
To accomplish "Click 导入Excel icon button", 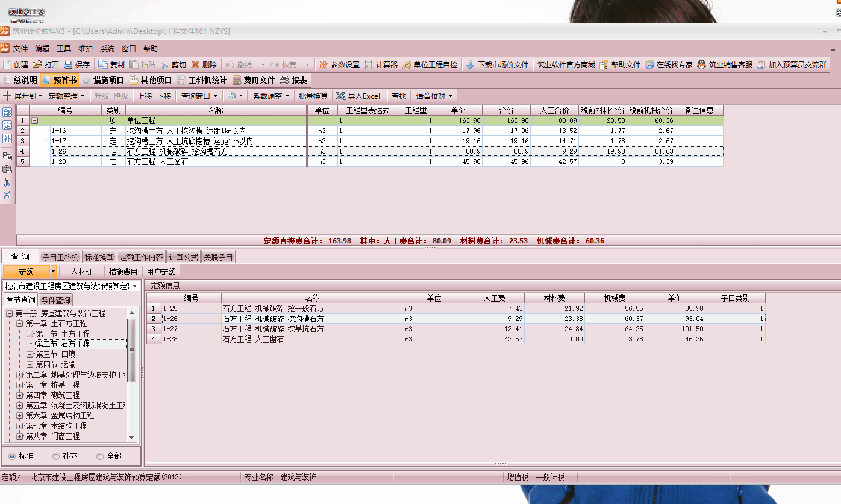I will (x=342, y=96).
